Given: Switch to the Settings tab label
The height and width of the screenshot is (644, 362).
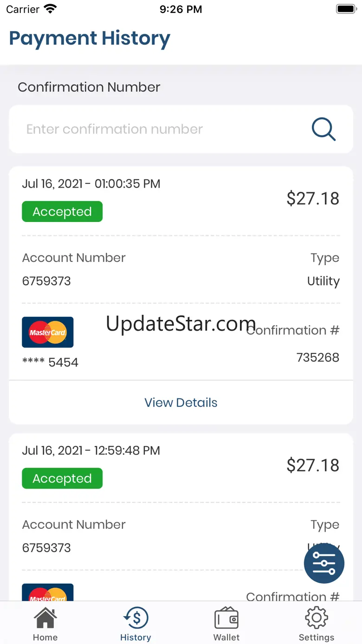Looking at the screenshot, I should click(x=317, y=637).
